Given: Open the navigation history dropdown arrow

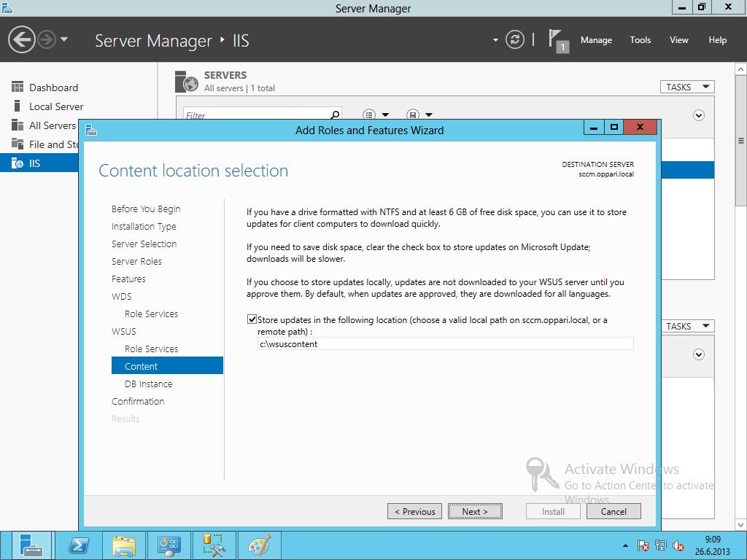Looking at the screenshot, I should pyautogui.click(x=64, y=39).
